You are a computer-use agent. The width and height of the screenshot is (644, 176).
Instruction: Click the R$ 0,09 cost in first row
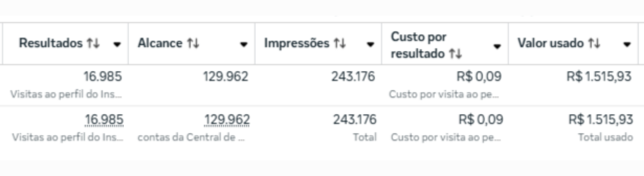(479, 77)
